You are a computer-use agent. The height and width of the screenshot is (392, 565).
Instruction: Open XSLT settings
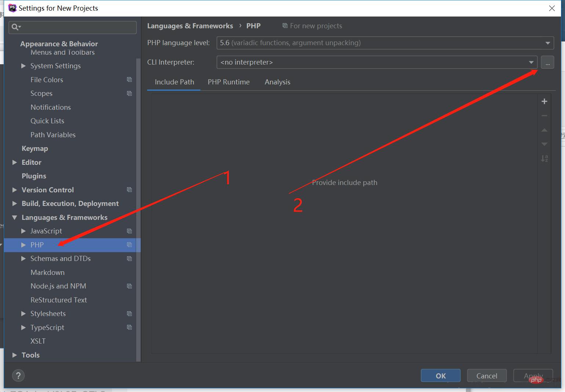coord(38,341)
